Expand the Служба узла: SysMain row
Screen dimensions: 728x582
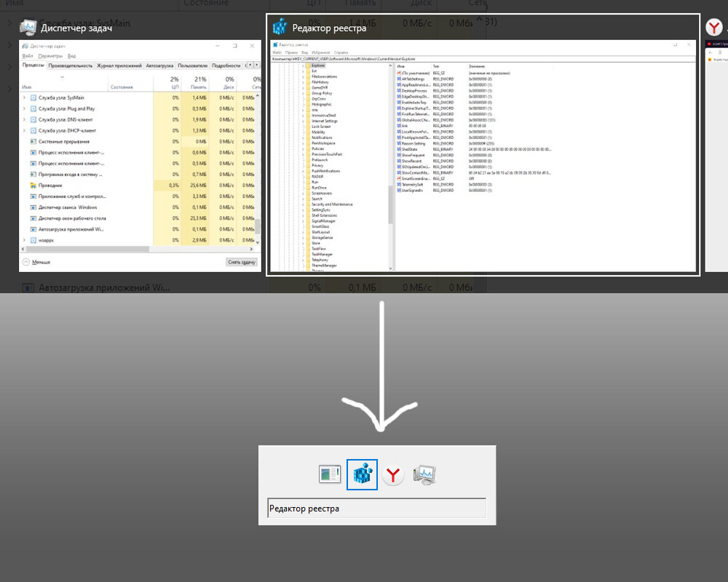pyautogui.click(x=24, y=97)
